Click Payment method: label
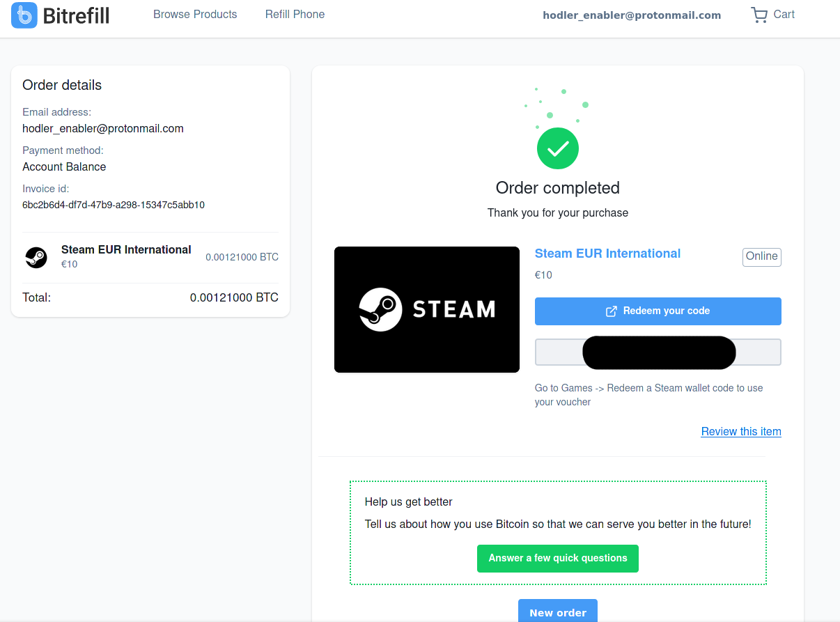Viewport: 840px width, 622px height. 63,150
